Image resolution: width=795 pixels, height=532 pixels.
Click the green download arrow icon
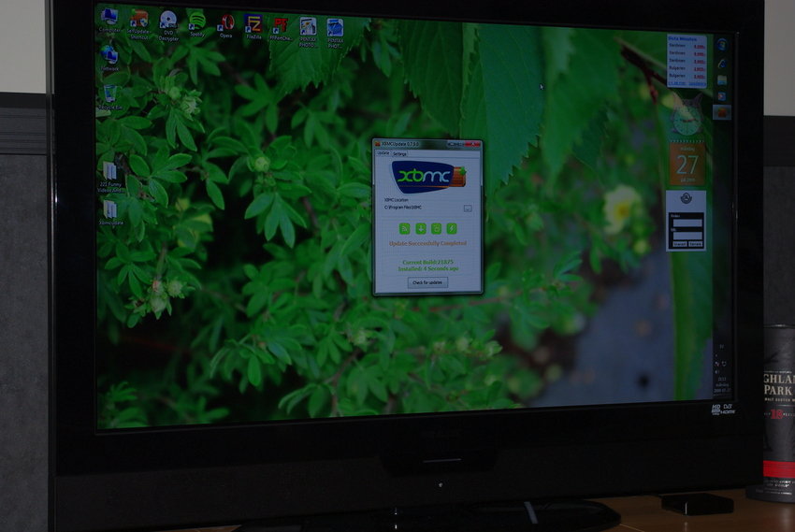click(x=421, y=229)
